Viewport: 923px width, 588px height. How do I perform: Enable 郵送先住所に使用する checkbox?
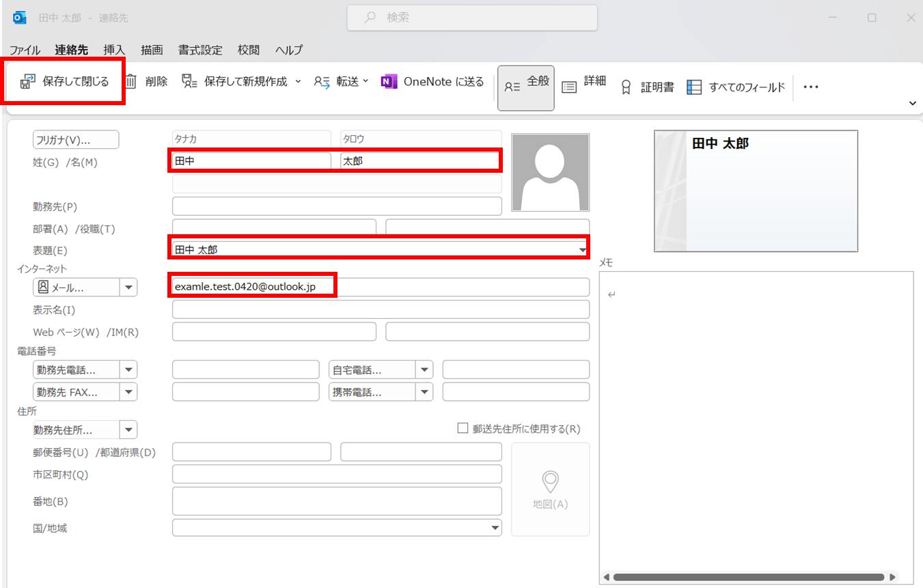click(463, 429)
